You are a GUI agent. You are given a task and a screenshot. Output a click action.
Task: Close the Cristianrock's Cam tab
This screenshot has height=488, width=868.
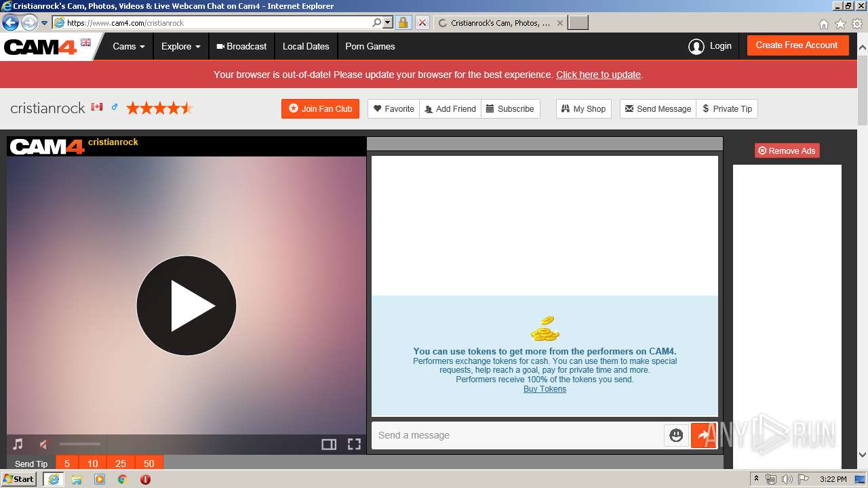pyautogui.click(x=559, y=22)
